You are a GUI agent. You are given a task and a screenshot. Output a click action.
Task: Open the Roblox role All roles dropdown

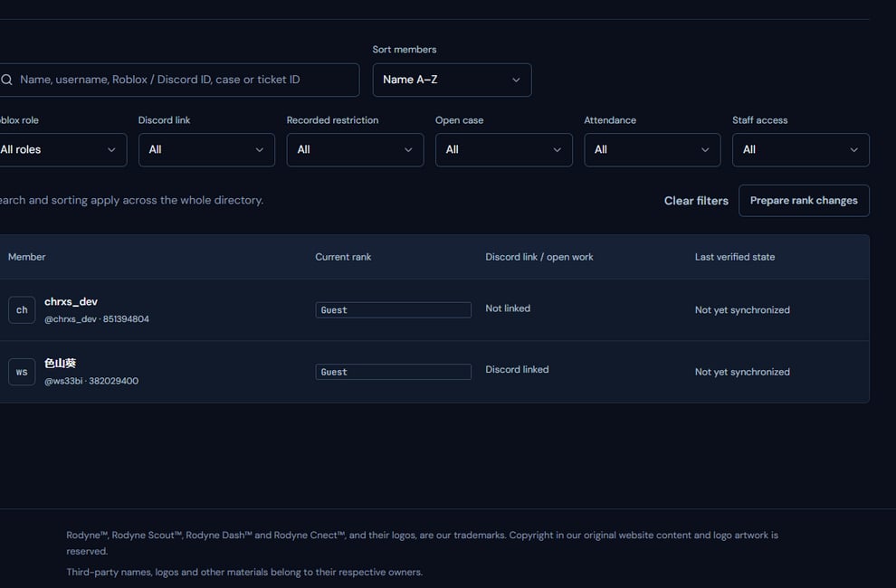[62, 150]
